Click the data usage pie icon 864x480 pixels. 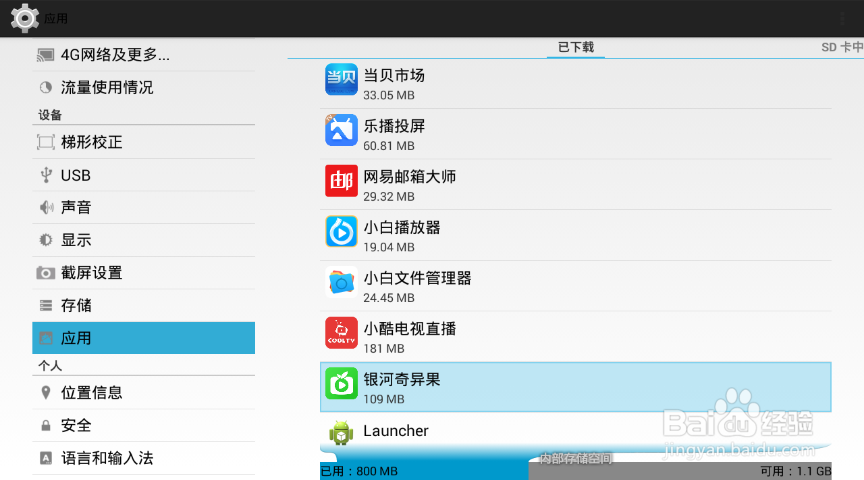click(x=46, y=87)
